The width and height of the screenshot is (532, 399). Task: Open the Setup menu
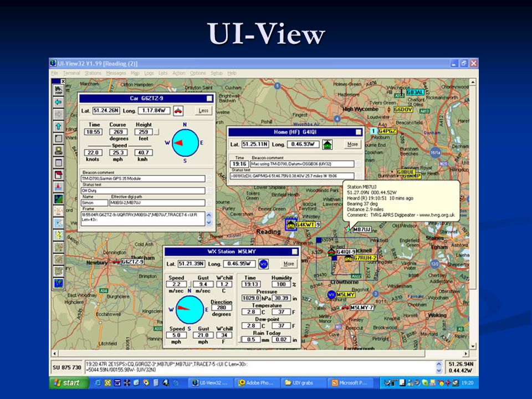(x=217, y=73)
